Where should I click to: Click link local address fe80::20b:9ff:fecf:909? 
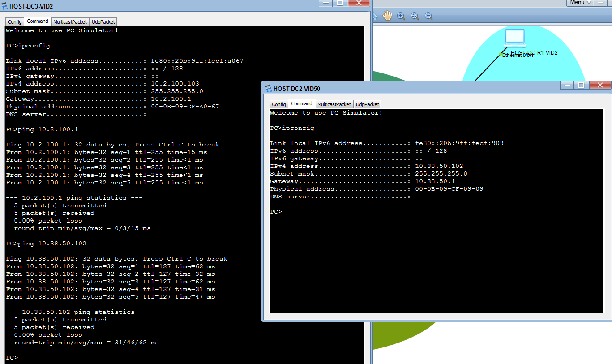[x=459, y=143]
